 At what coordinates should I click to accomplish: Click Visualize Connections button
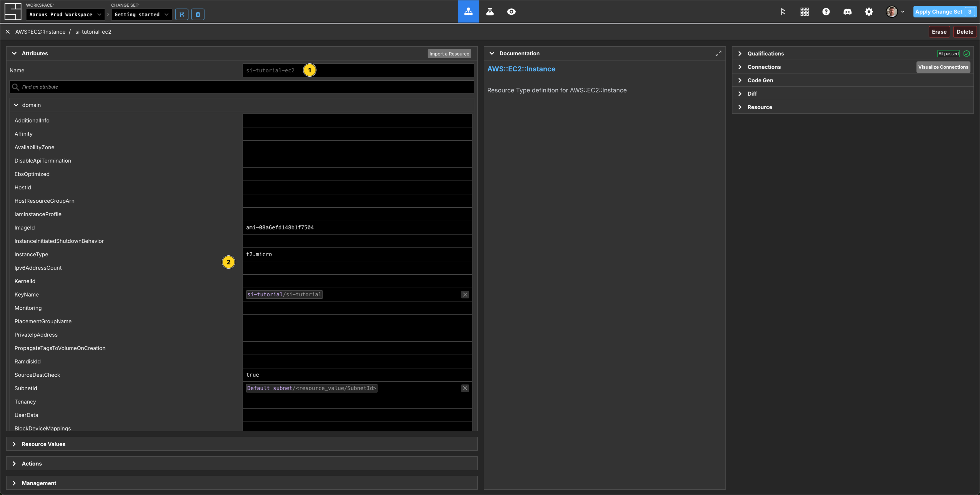point(943,67)
